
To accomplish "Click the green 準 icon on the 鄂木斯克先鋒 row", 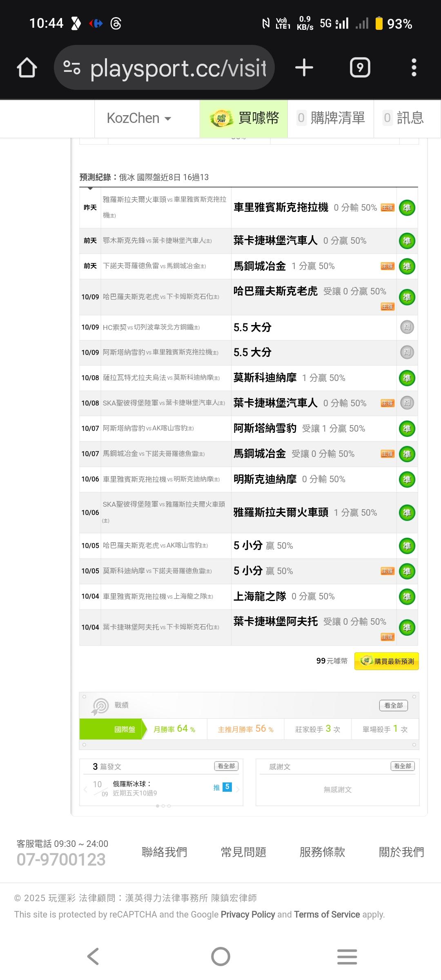I will (407, 241).
